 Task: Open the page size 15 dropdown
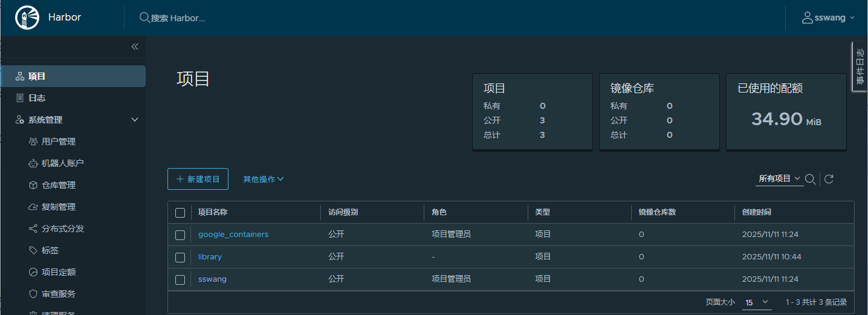click(x=757, y=302)
